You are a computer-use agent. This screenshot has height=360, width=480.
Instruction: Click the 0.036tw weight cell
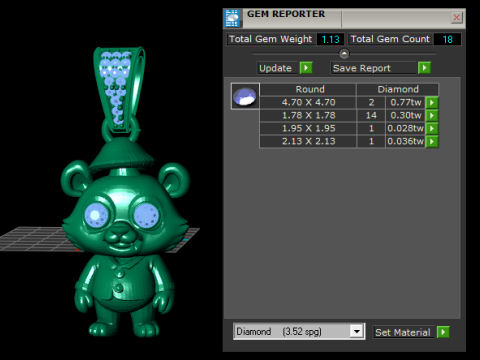pyautogui.click(x=406, y=141)
